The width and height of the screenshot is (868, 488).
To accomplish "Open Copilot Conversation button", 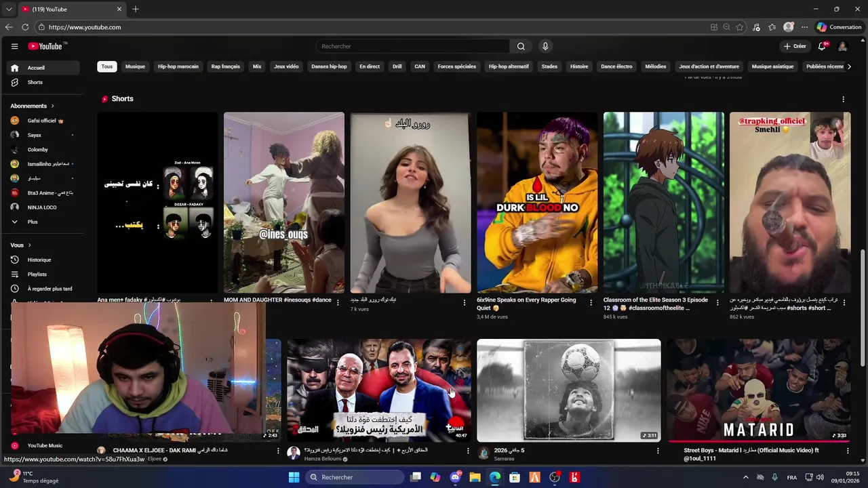I will click(x=840, y=27).
